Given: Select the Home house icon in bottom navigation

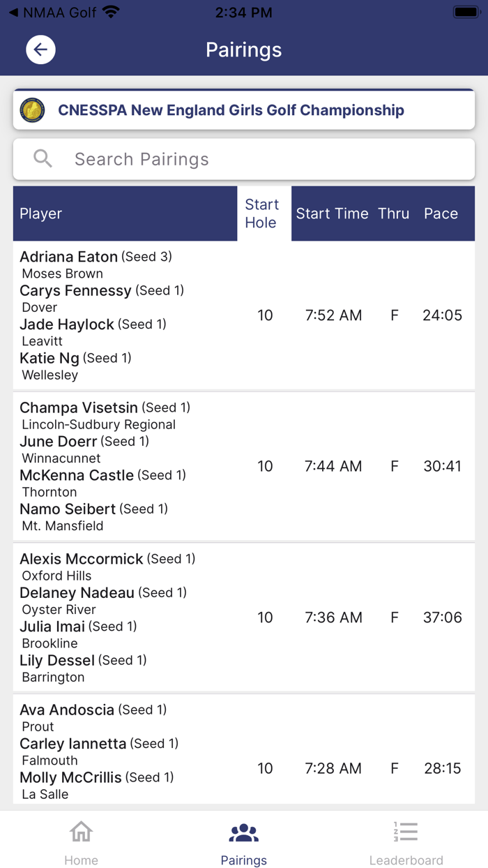Looking at the screenshot, I should click(81, 831).
